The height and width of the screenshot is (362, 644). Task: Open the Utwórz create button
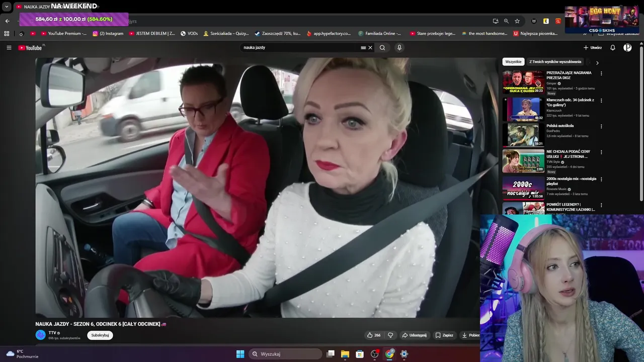coord(593,48)
